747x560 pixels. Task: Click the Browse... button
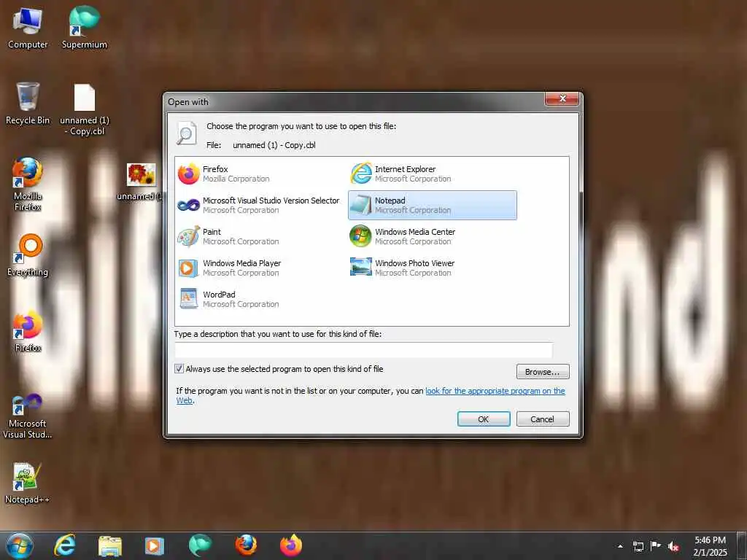click(x=543, y=372)
